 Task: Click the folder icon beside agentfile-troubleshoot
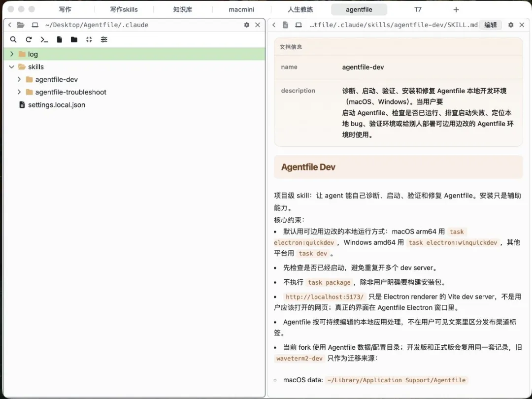tap(30, 92)
